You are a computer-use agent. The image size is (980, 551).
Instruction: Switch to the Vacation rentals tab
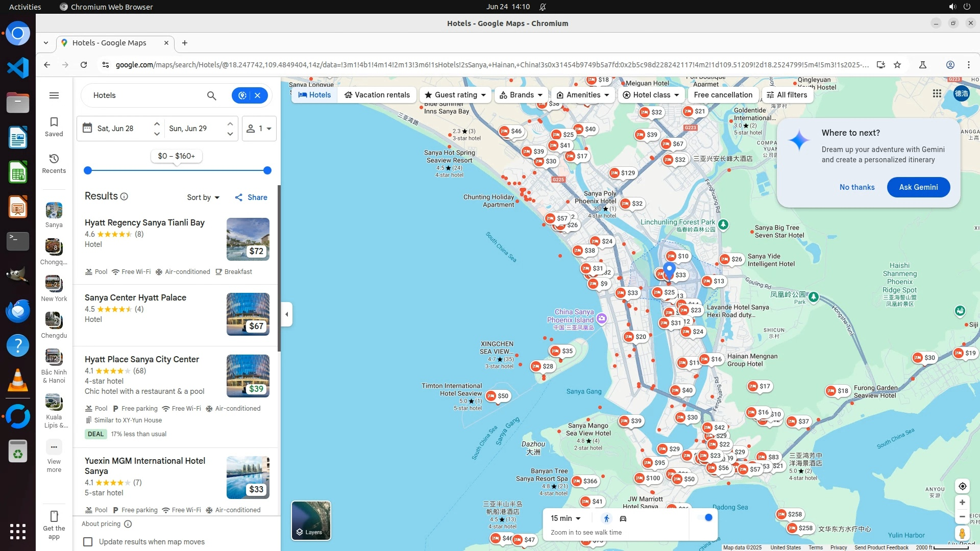tap(377, 95)
